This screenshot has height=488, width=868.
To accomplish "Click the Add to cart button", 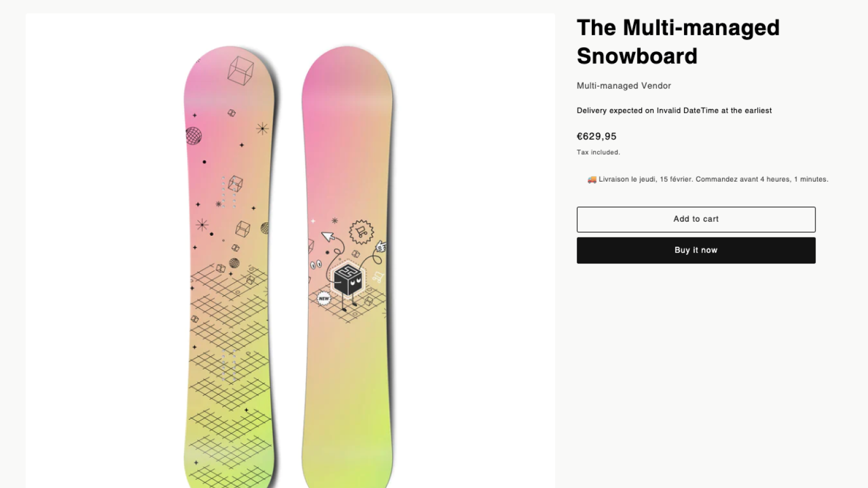I will [x=695, y=219].
